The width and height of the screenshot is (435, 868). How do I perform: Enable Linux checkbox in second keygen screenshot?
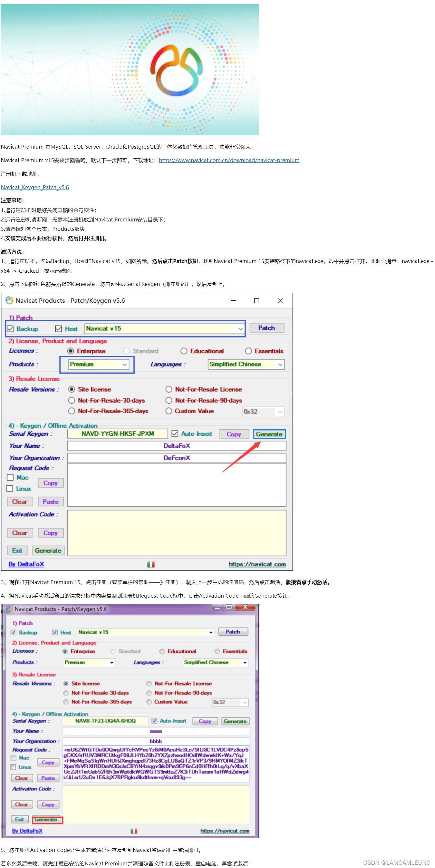[x=14, y=767]
